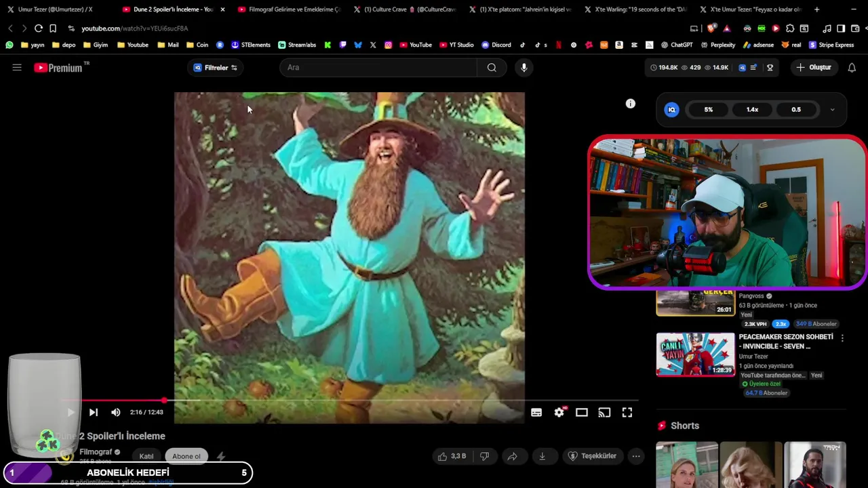Bookmark this page in address bar
868x488 pixels.
pos(53,28)
